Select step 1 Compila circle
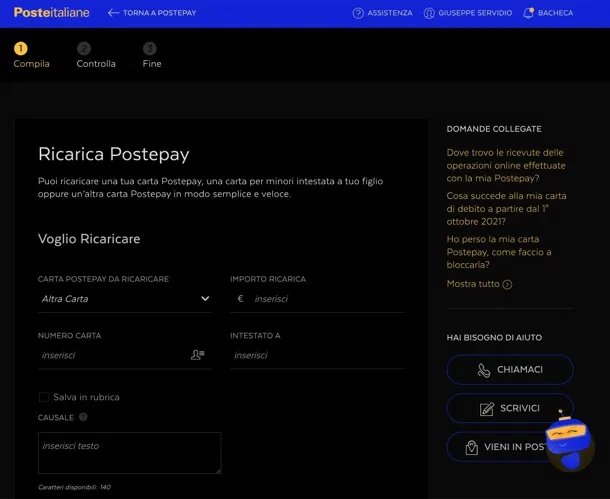The height and width of the screenshot is (499, 610). (21, 49)
